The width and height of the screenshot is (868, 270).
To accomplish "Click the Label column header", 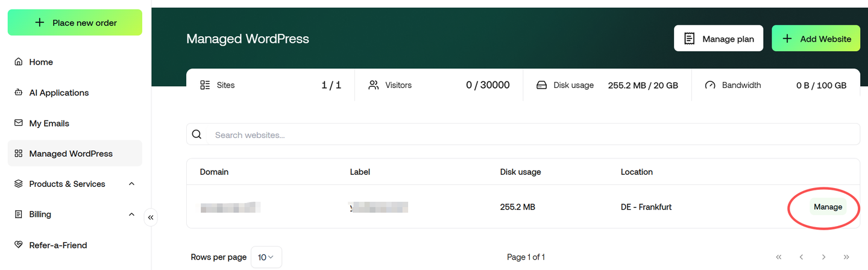I will (x=360, y=172).
